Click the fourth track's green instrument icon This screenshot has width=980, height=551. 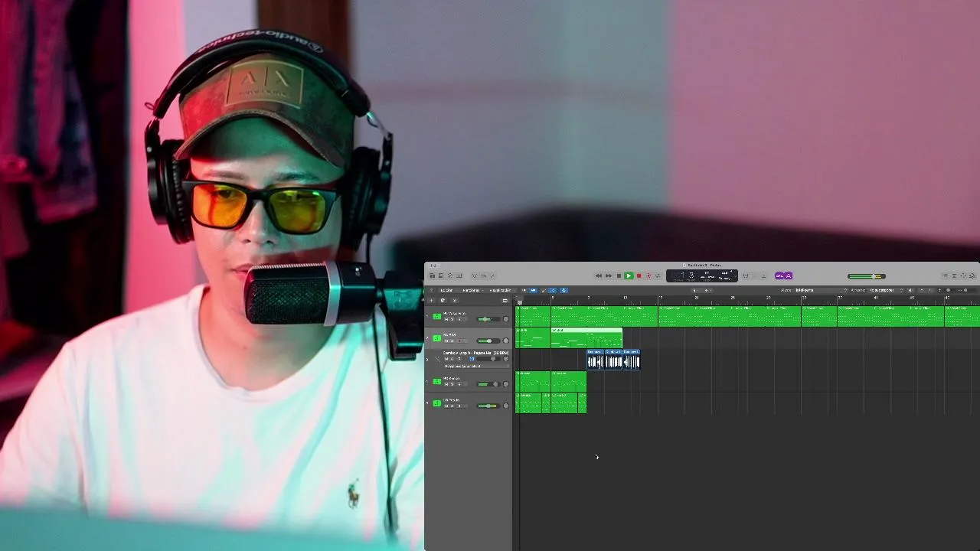pos(437,381)
